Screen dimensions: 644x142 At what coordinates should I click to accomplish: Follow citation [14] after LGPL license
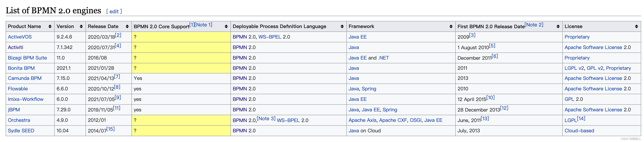pyautogui.click(x=581, y=118)
